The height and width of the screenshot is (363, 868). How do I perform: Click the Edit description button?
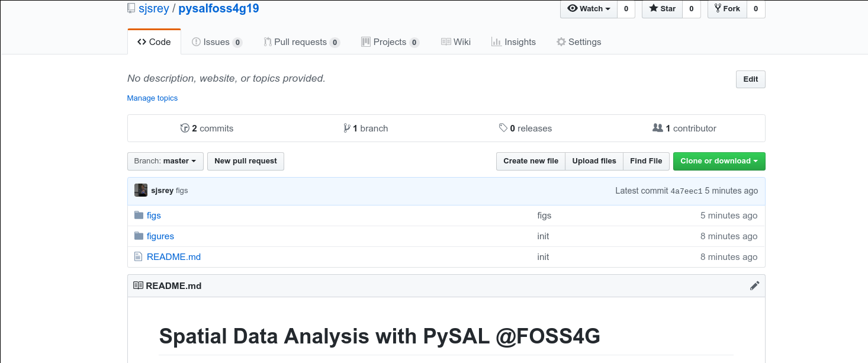pos(750,79)
